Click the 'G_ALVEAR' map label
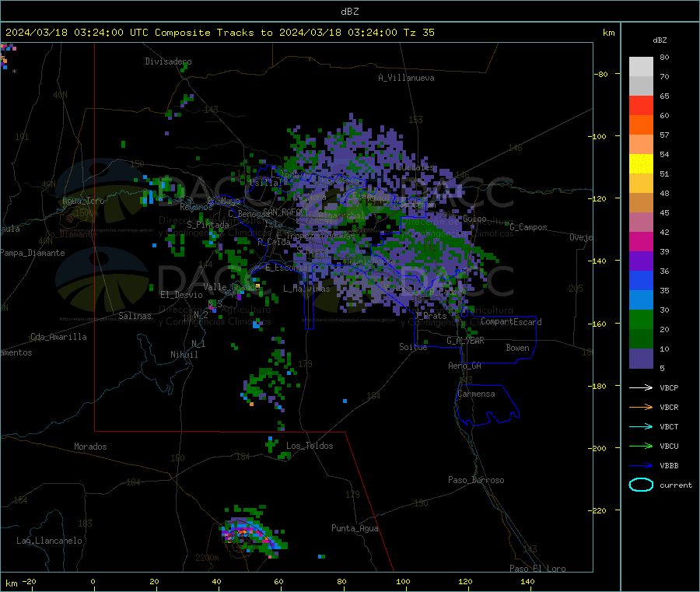The height and width of the screenshot is (592, 700). (465, 341)
